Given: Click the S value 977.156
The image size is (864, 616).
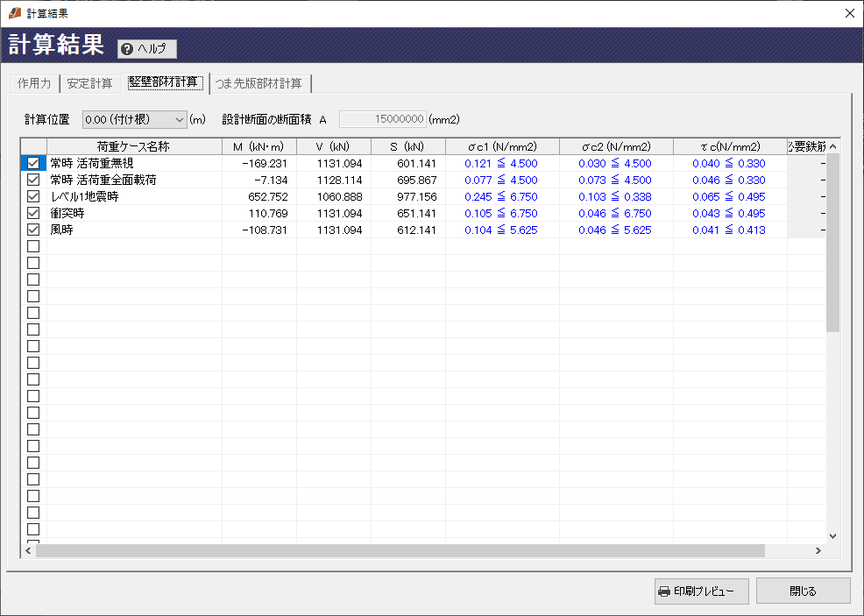Looking at the screenshot, I should coord(416,196).
